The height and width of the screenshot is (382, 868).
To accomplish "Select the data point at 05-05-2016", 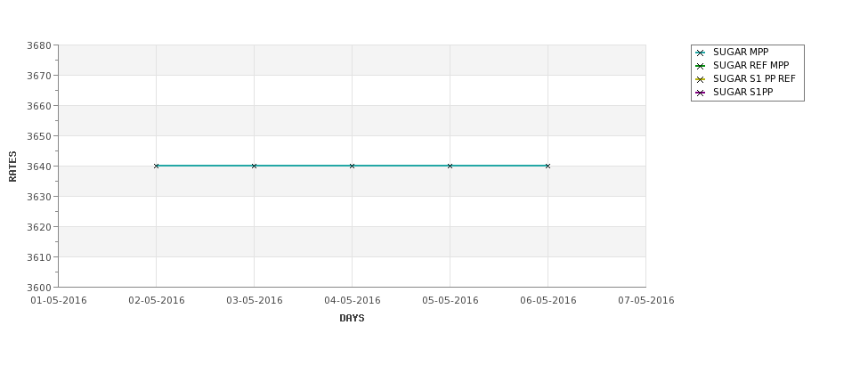I will pyautogui.click(x=450, y=166).
